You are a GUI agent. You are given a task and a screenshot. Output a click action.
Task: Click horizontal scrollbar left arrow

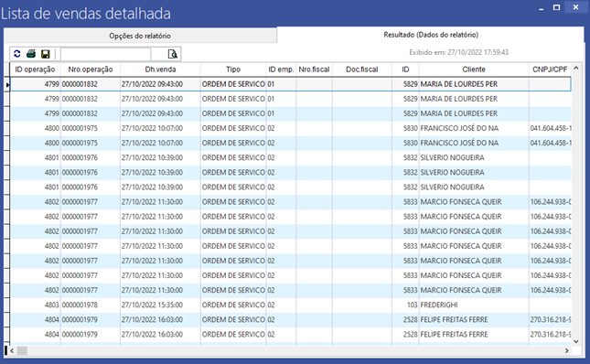(x=12, y=350)
